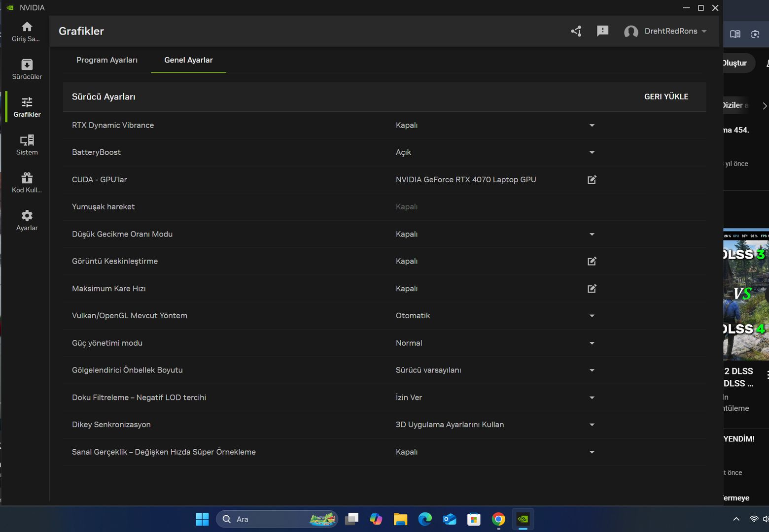Open Ayarlar gear in the sidebar
The image size is (769, 532).
[x=27, y=216]
